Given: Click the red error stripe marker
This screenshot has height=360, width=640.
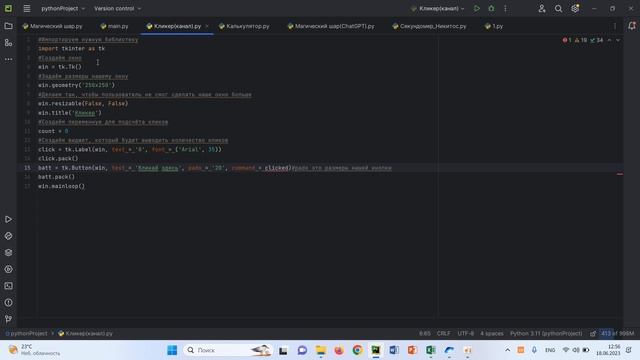Looking at the screenshot, I should [620, 174].
